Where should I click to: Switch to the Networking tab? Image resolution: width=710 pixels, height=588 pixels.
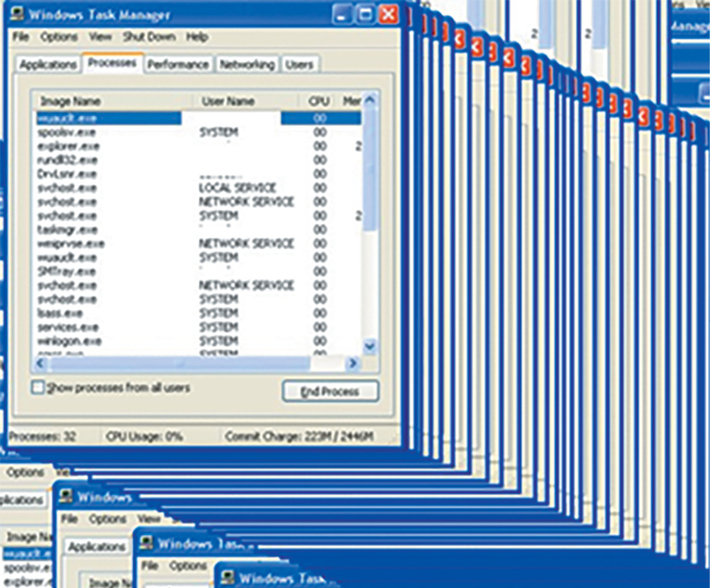pos(247,65)
